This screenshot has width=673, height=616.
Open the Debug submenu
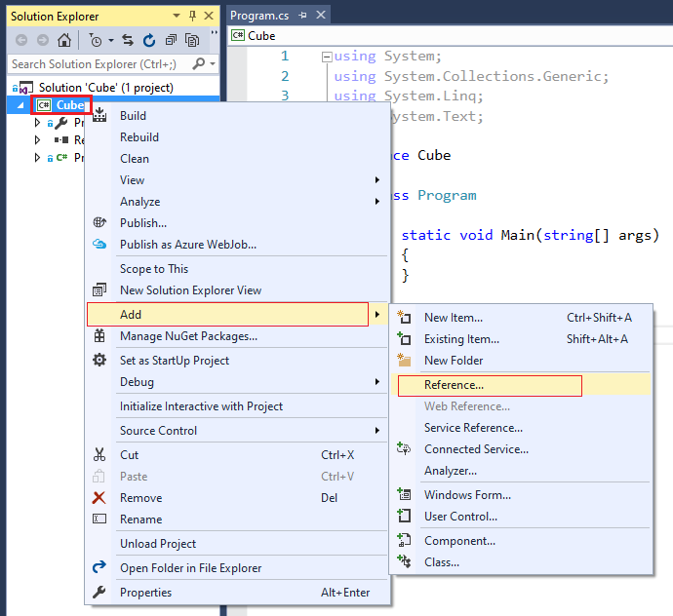click(238, 382)
